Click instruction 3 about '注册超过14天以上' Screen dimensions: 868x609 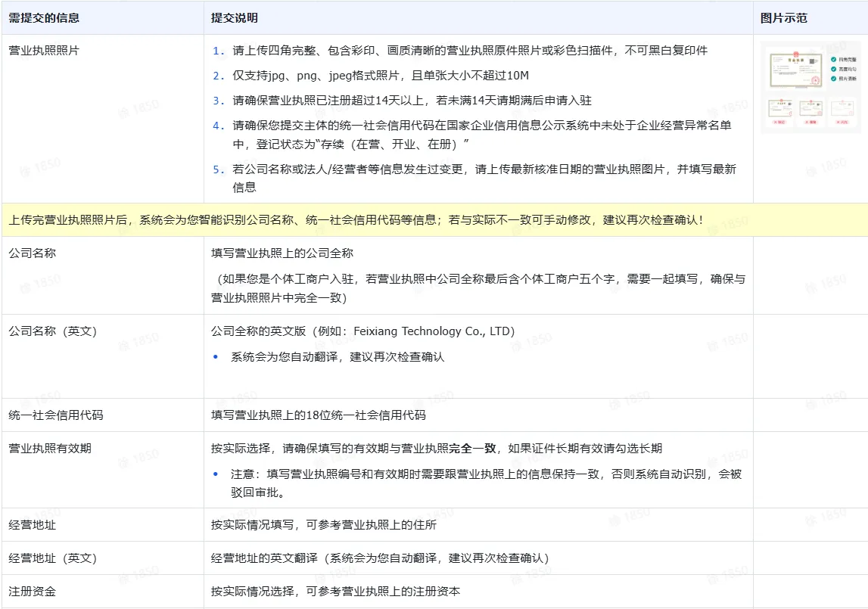point(412,100)
